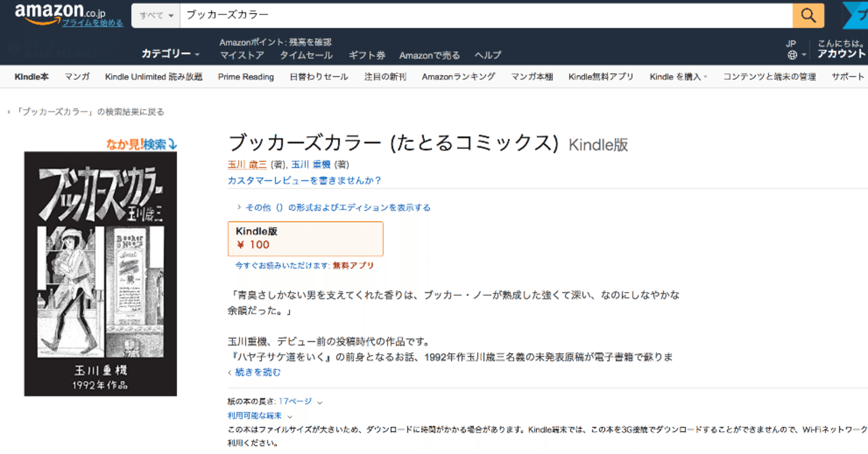
Task: Click the Amazonポイント: 残高を確認 link
Action: pos(275,42)
